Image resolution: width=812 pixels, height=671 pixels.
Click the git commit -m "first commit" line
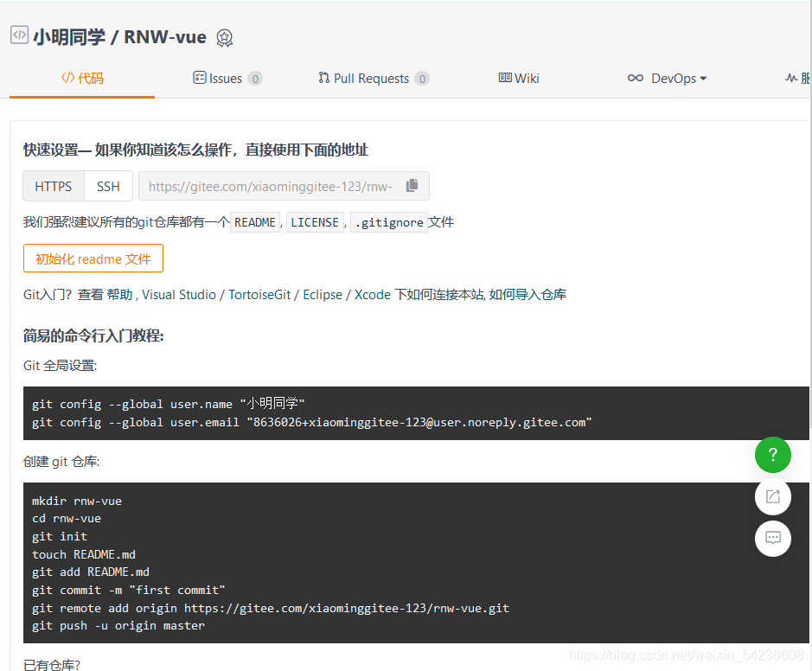[x=129, y=591]
